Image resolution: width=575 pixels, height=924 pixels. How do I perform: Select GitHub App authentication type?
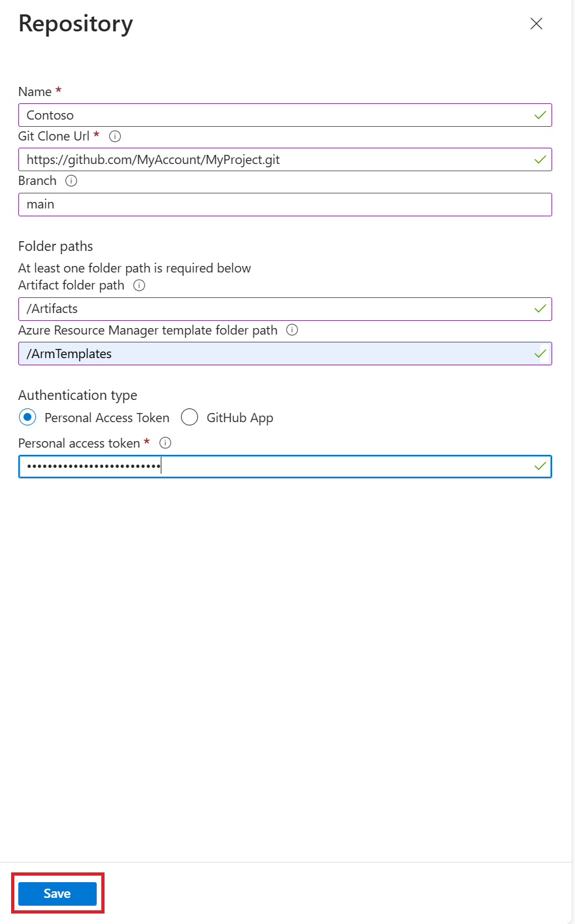(189, 418)
